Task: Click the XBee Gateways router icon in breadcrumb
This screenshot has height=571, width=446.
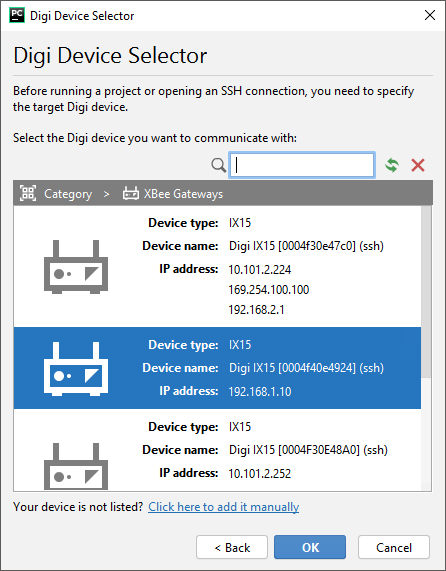Action: tap(131, 193)
